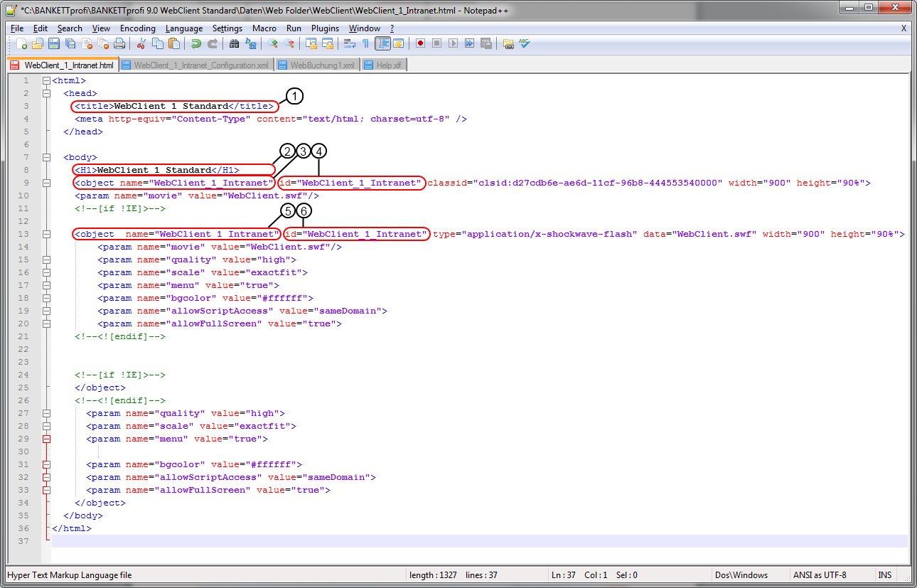Image resolution: width=917 pixels, height=588 pixels.
Task: Open Find with the binoculars icon
Action: click(235, 44)
